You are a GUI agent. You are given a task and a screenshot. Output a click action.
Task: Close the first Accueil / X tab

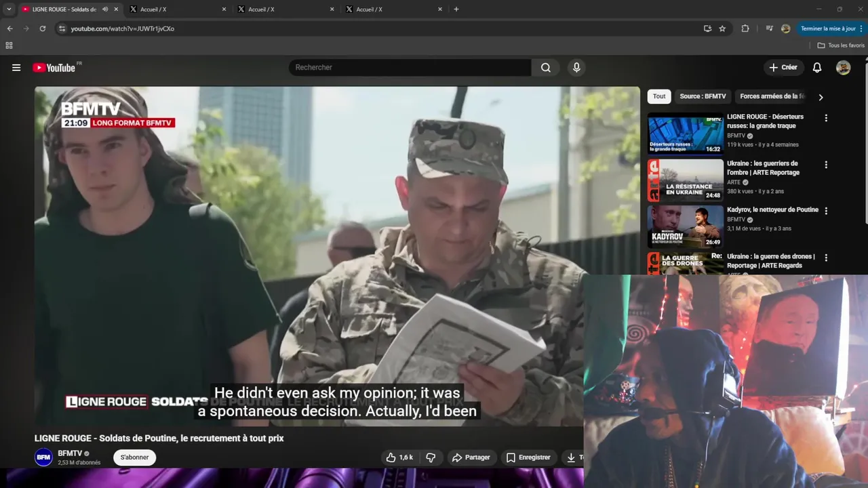pos(224,9)
